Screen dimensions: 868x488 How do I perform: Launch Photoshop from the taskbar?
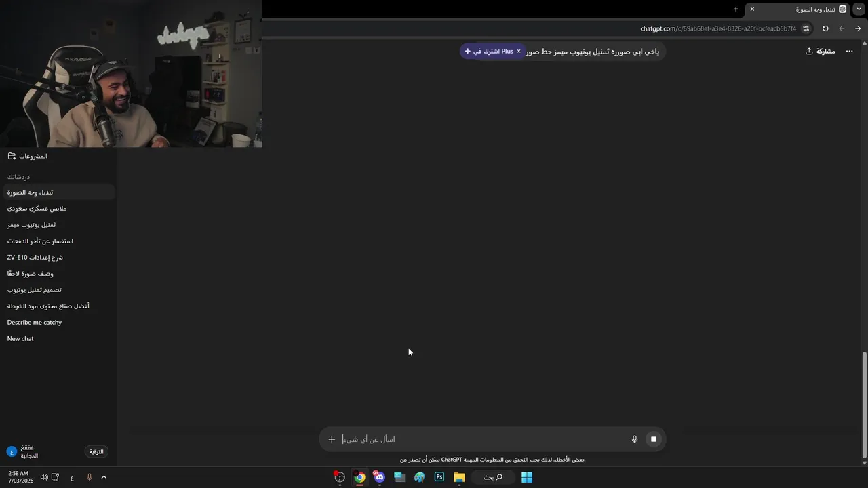tap(439, 477)
